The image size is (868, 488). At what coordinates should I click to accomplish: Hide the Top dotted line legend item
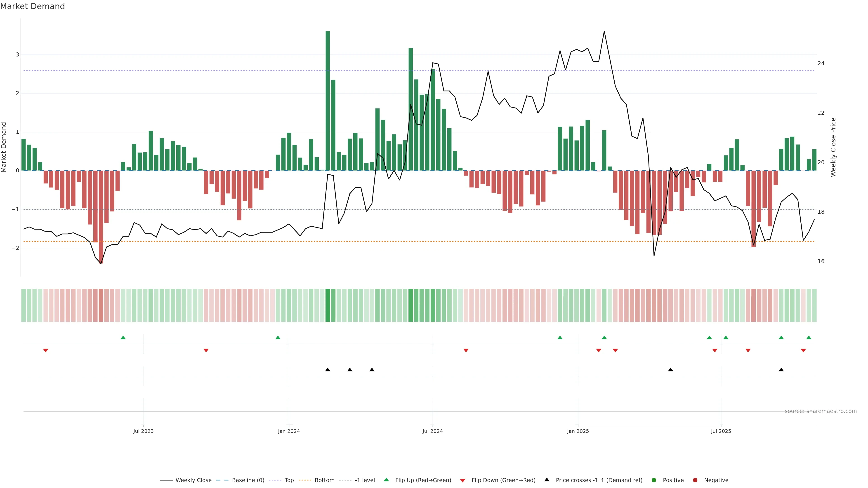(x=289, y=480)
